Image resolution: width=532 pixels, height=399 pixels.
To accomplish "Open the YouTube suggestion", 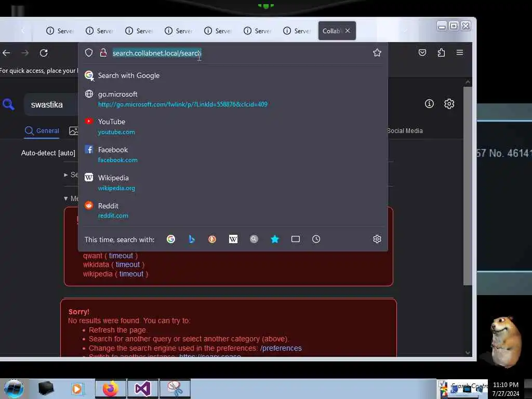I will pos(233,127).
